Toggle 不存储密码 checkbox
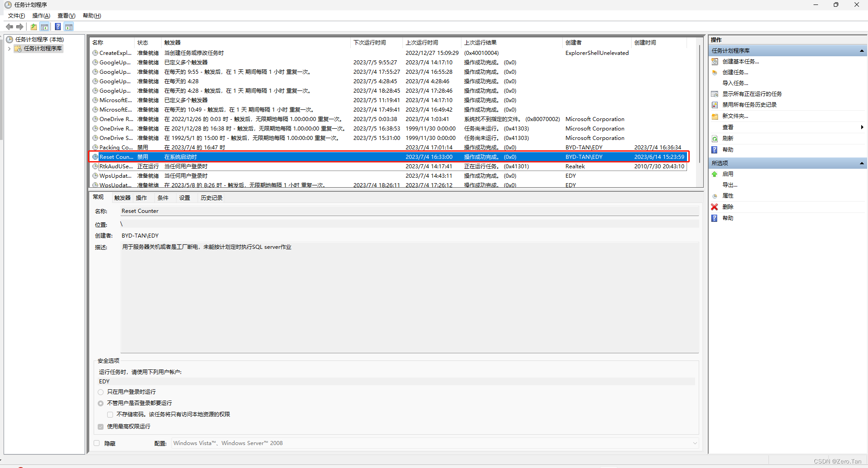Viewport: 868px width, 468px height. click(x=110, y=415)
